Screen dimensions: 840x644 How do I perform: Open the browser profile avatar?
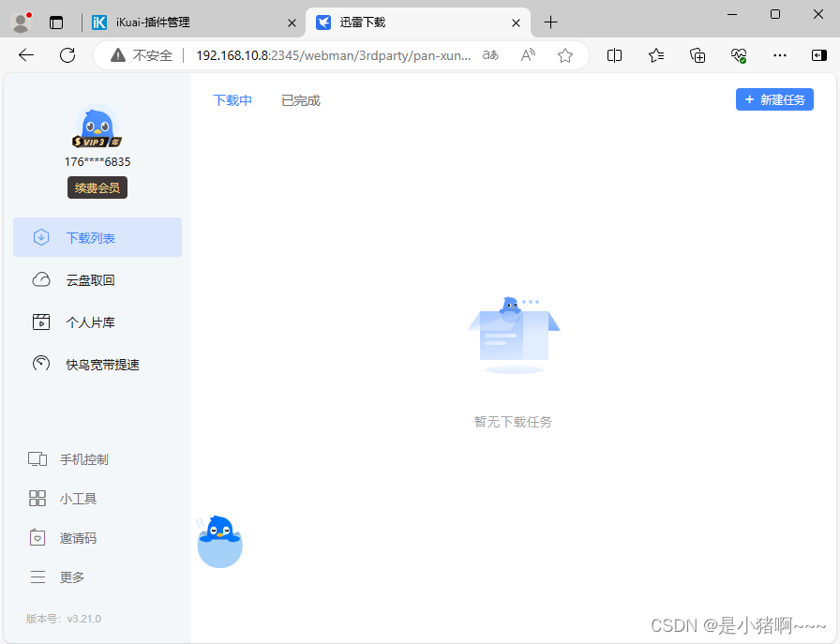pyautogui.click(x=21, y=22)
